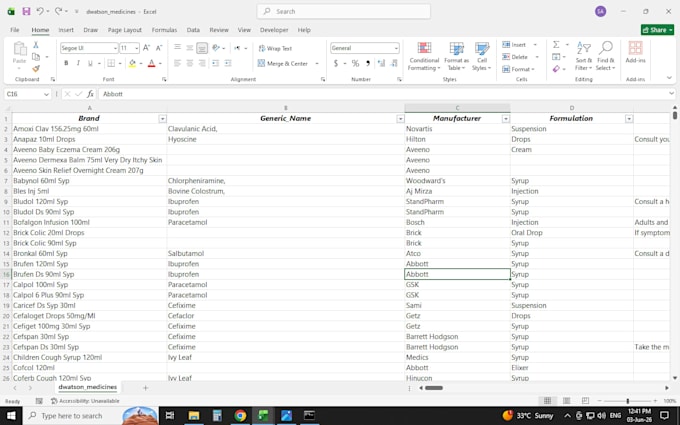Open the Formulation column filter dropdown
The image size is (680, 425).
(629, 118)
